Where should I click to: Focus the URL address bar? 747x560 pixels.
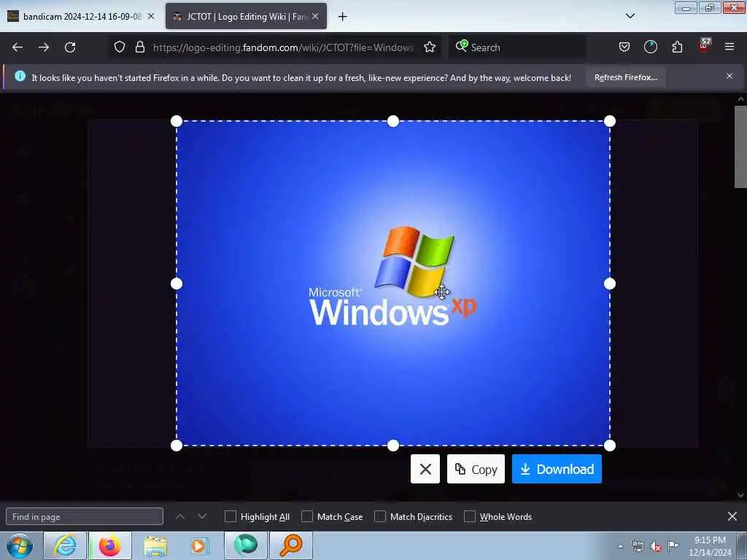283,47
